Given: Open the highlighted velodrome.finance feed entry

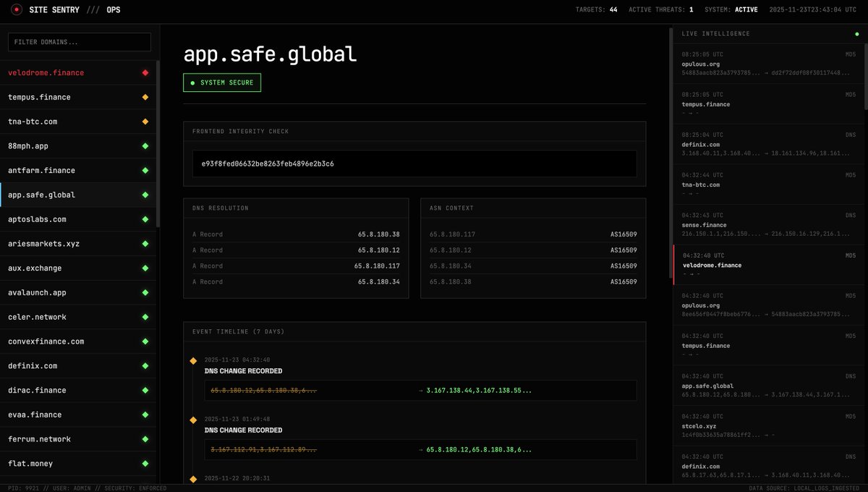Looking at the screenshot, I should coord(768,265).
